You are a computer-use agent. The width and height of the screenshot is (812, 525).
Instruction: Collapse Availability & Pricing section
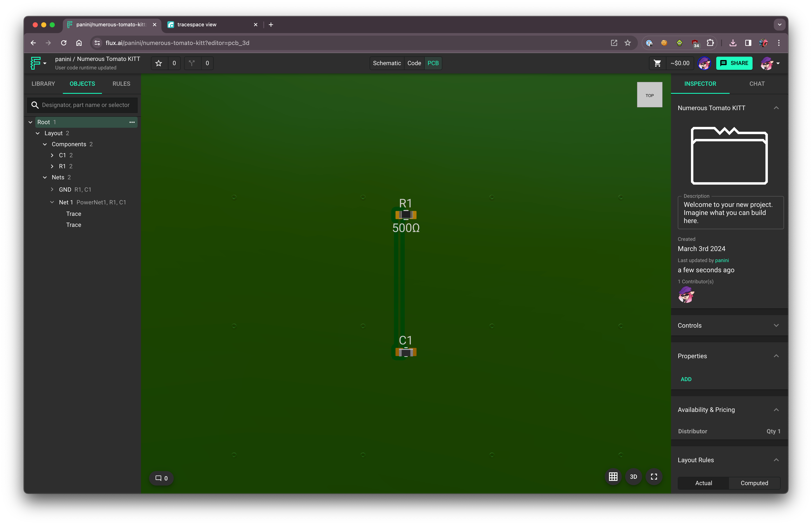coord(776,410)
